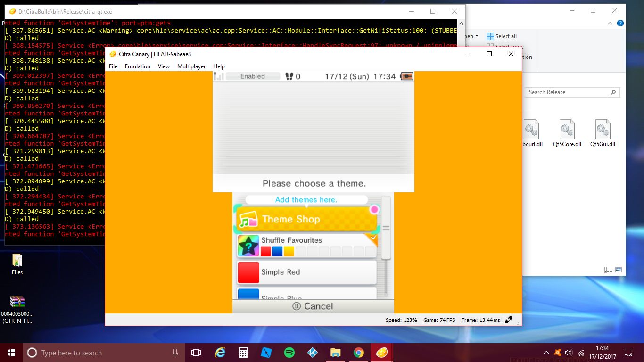Open the View menu in Citra
Screen dimensions: 644x362
click(x=164, y=66)
